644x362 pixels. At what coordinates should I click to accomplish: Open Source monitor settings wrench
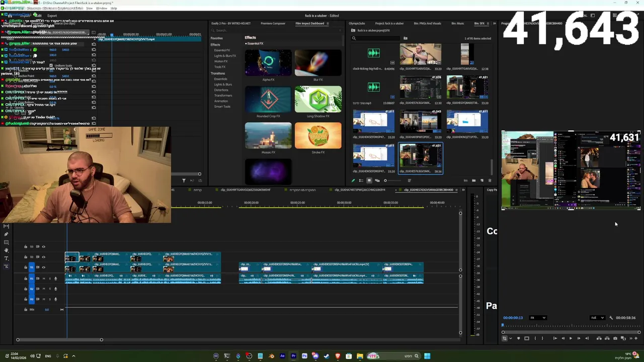tap(611, 318)
